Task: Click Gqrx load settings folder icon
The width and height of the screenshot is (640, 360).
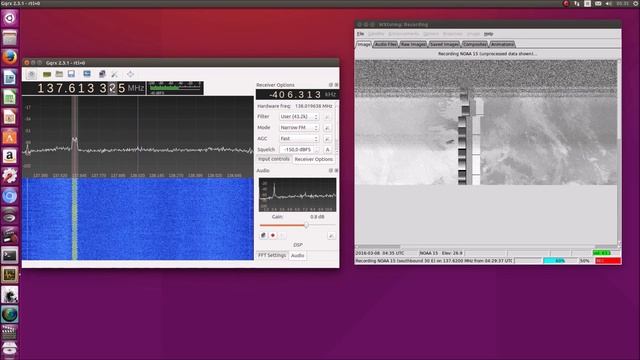Action: pyautogui.click(x=59, y=74)
